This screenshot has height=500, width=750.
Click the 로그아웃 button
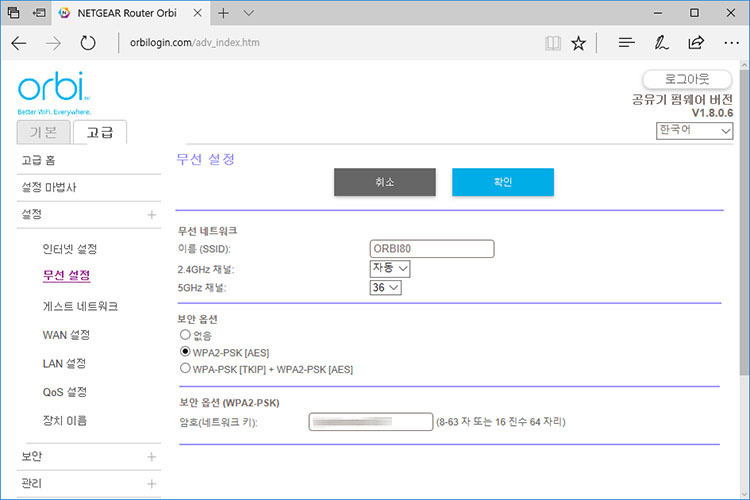pyautogui.click(x=687, y=79)
